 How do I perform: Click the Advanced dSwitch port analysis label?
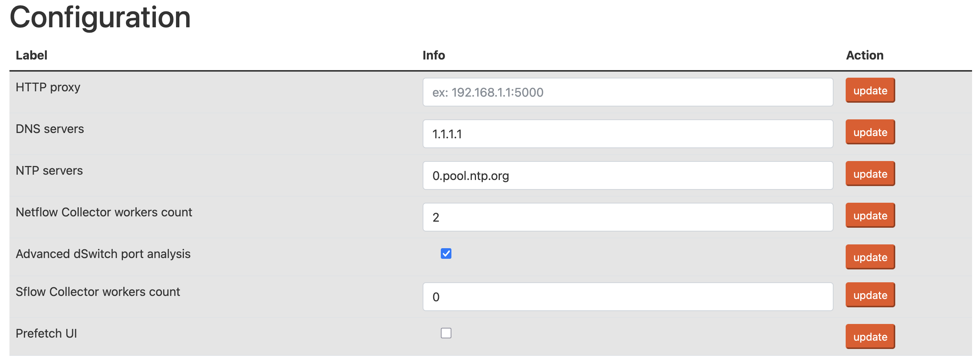click(103, 254)
